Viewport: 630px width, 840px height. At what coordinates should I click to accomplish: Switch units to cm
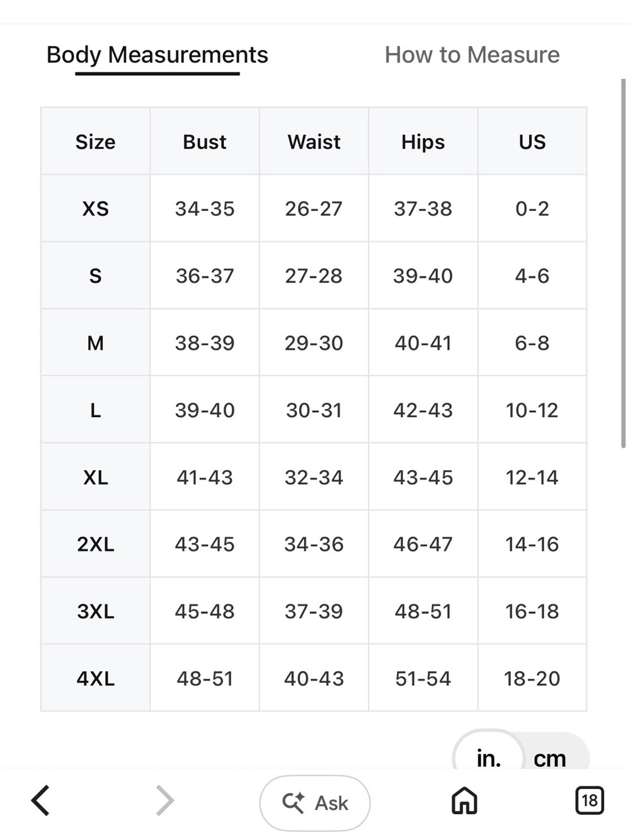tap(550, 758)
